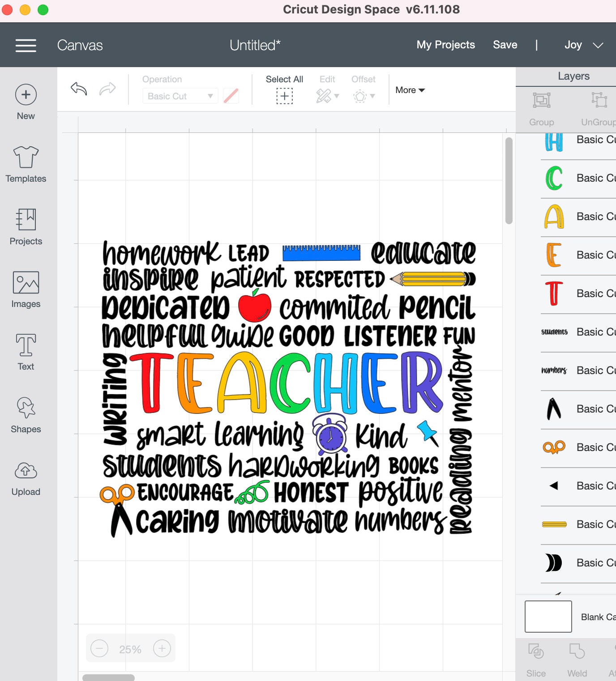Select the Text tool in the sidebar

tap(26, 351)
